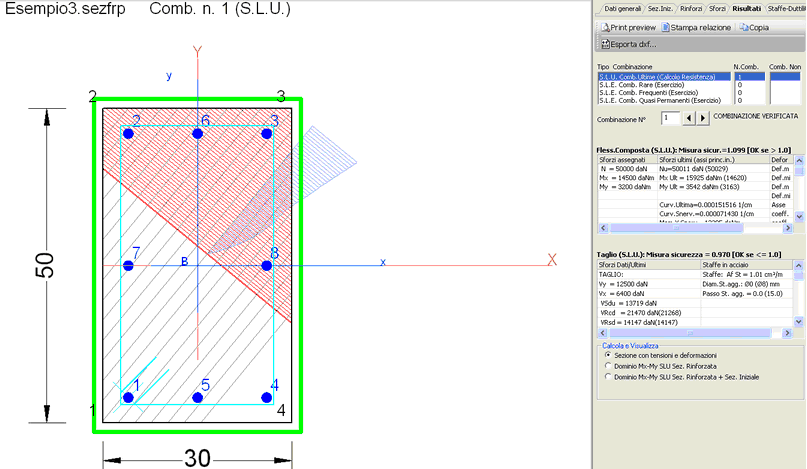Viewport: 807px width, 469px height.
Task: Click shear table horizontal scrollbar thumb
Action: click(x=690, y=333)
